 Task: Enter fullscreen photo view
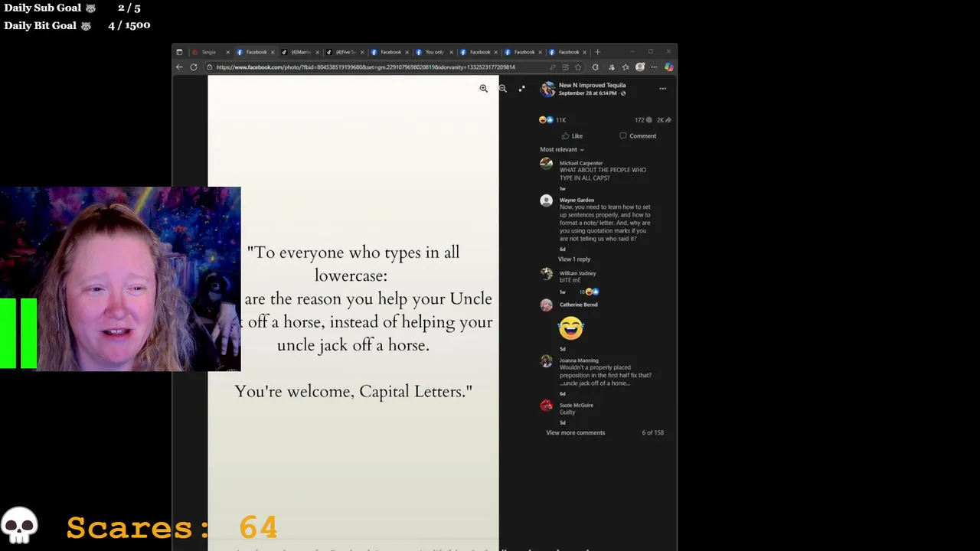pos(521,89)
